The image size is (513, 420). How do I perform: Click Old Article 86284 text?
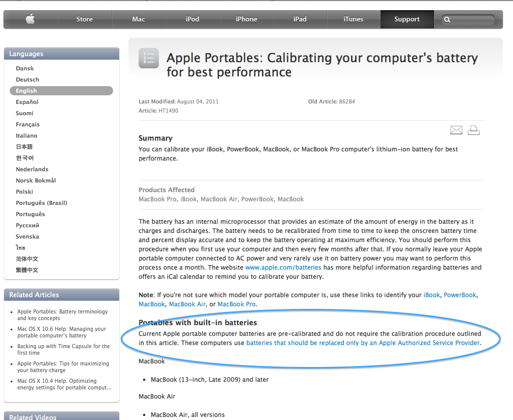[332, 101]
